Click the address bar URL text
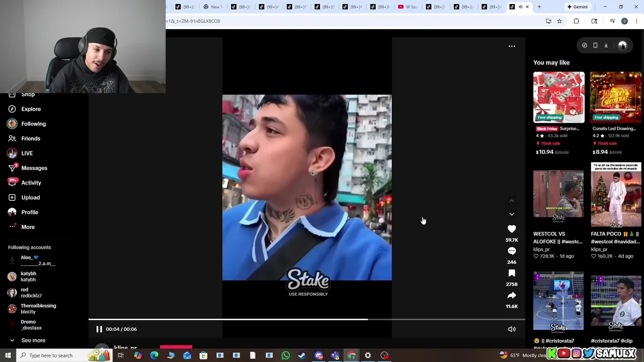The width and height of the screenshot is (644, 362). click(x=194, y=21)
